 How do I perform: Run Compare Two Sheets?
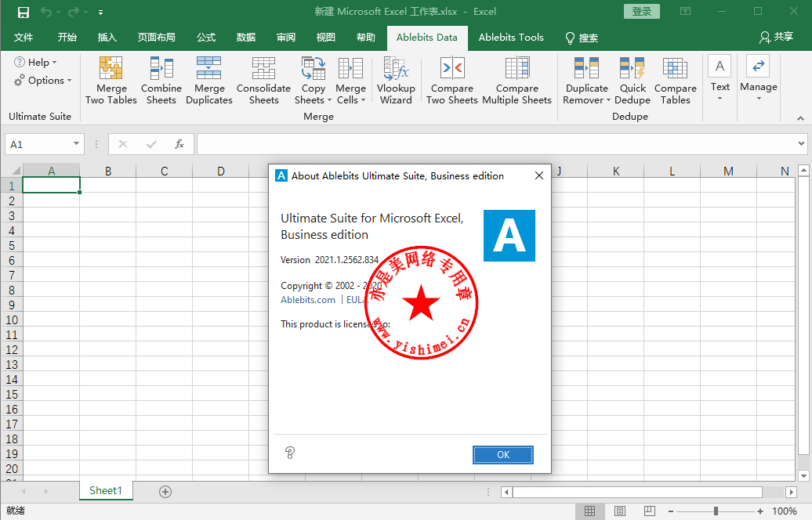click(452, 81)
